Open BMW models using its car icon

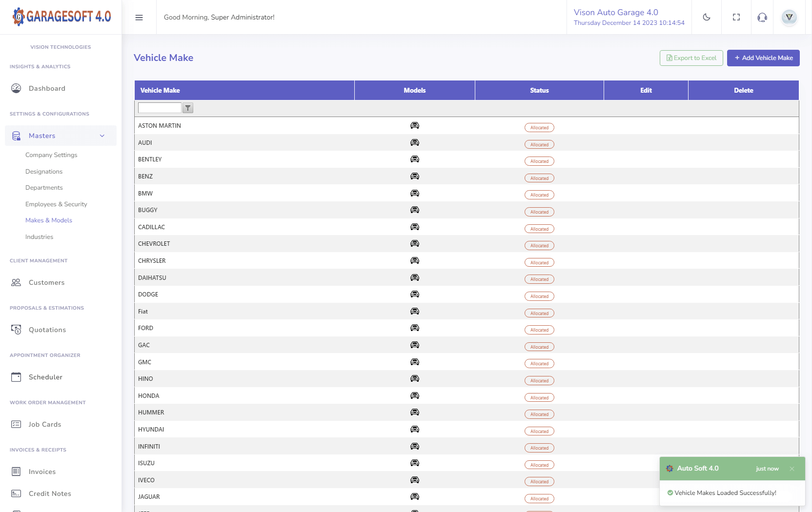click(414, 193)
